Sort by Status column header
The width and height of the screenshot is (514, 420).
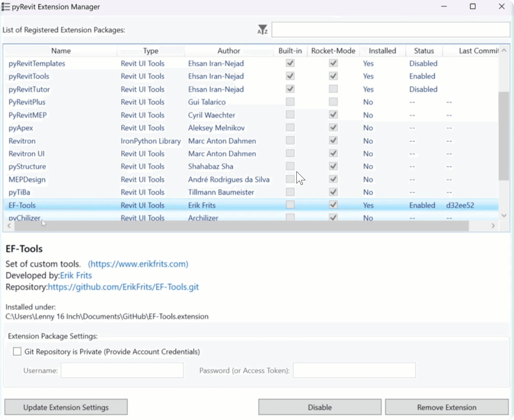click(x=424, y=50)
